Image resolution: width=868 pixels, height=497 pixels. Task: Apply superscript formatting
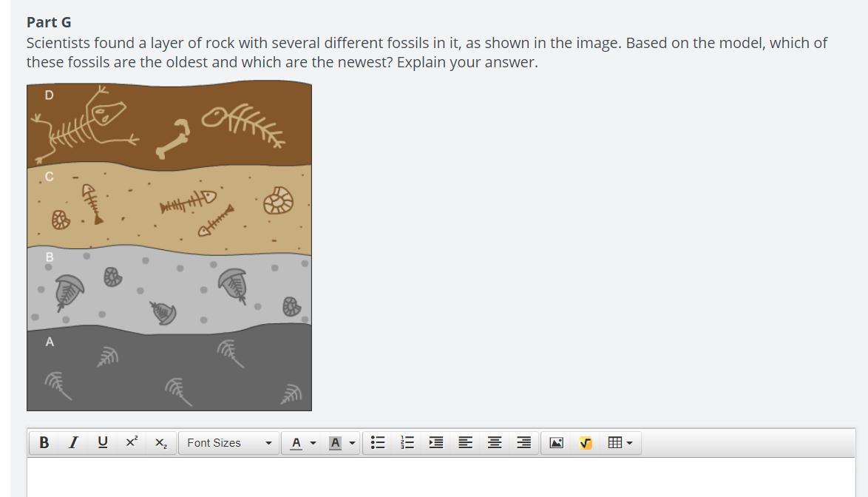(x=131, y=443)
